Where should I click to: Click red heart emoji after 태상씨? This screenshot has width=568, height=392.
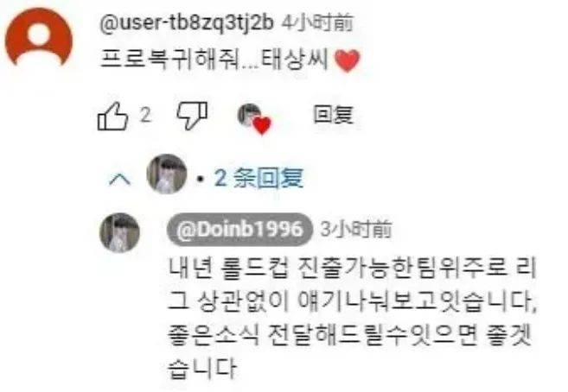coord(347,60)
